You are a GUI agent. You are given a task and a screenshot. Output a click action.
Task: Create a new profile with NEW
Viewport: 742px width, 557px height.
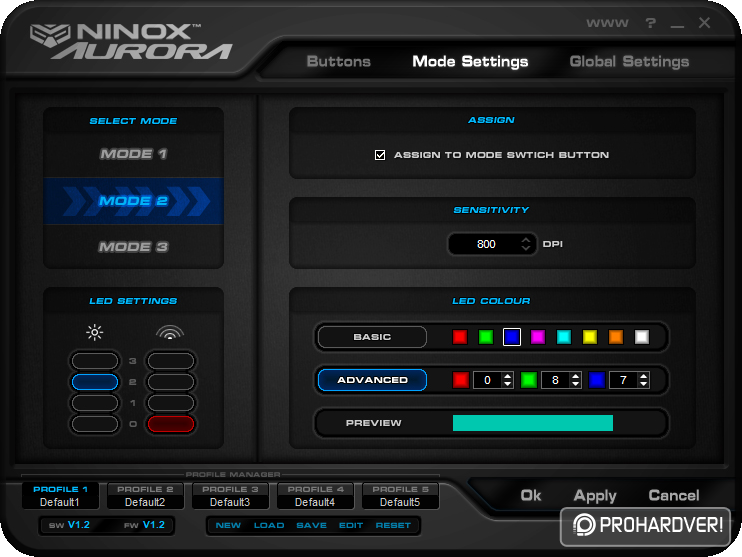point(228,526)
